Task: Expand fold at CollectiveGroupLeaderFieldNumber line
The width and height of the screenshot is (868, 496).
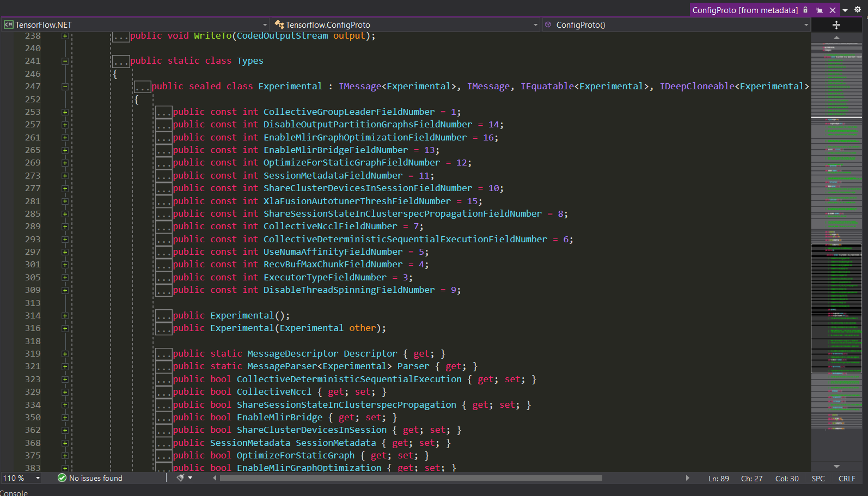Action: point(65,112)
